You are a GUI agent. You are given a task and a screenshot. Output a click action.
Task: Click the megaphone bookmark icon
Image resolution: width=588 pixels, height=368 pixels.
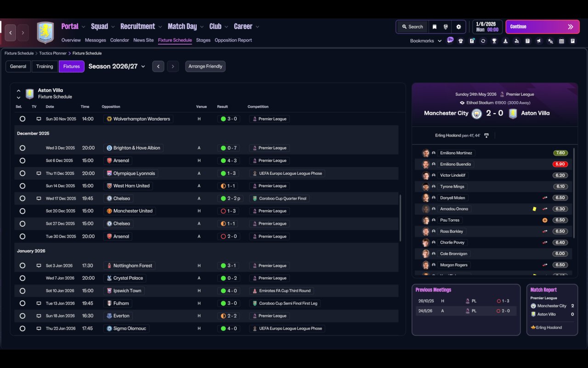coord(539,41)
